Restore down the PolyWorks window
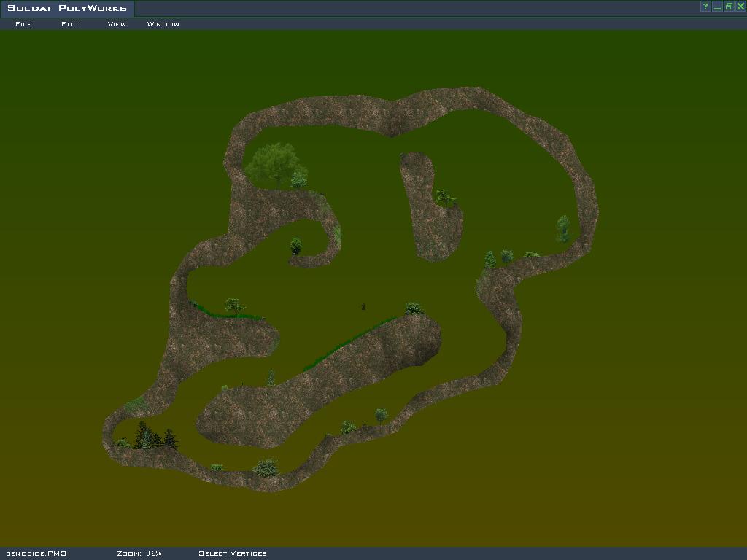The image size is (747, 560). coord(729,7)
